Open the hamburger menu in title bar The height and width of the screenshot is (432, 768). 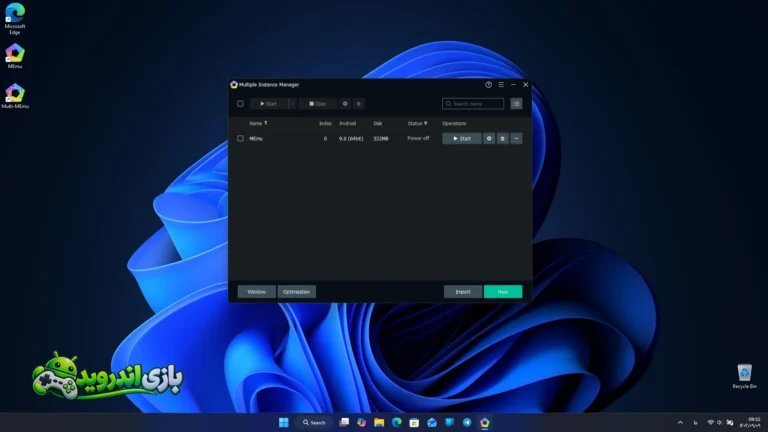tap(501, 85)
